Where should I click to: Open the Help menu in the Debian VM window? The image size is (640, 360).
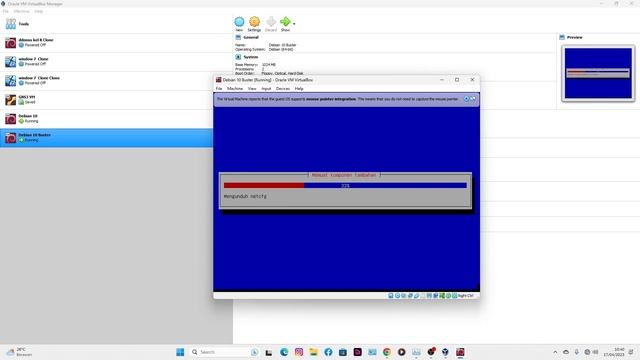point(299,89)
